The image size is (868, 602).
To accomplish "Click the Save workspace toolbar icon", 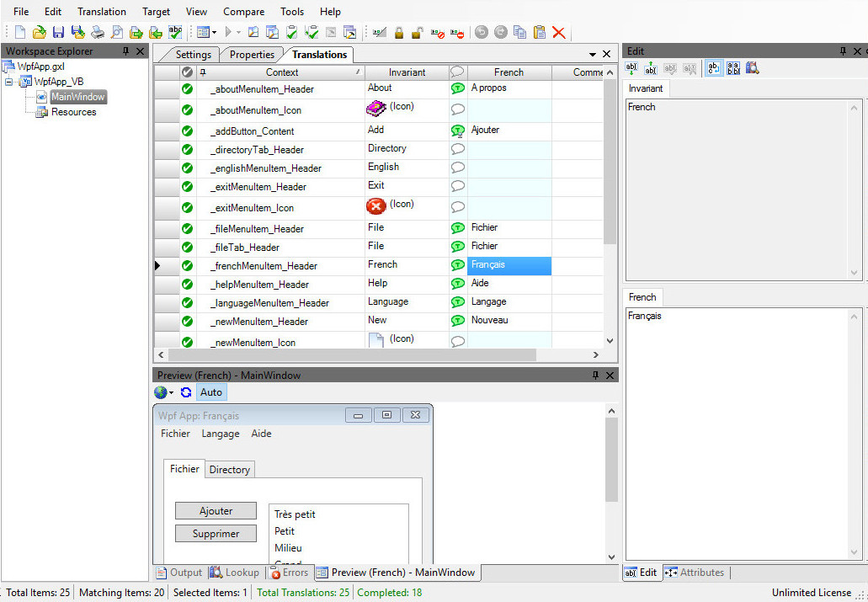I will click(58, 33).
